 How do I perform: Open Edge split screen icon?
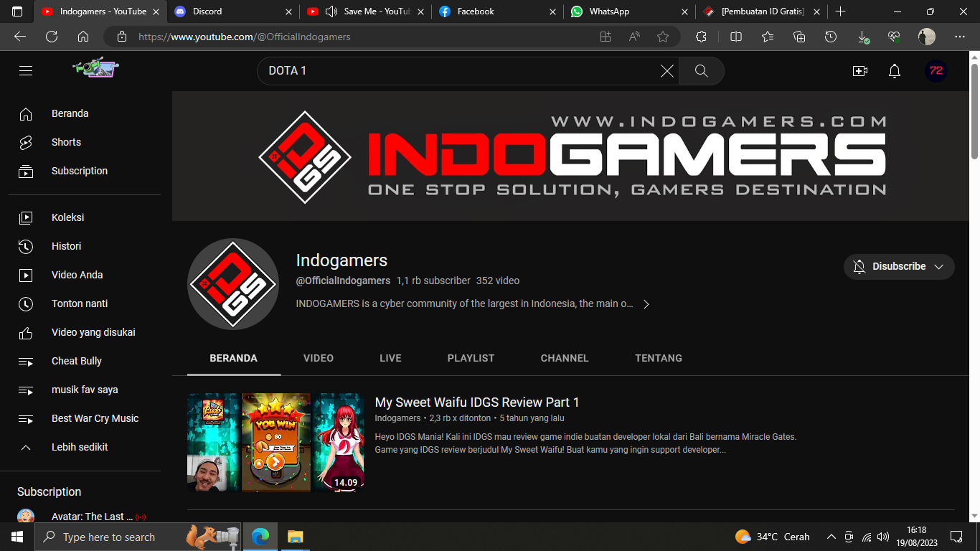[x=736, y=37]
